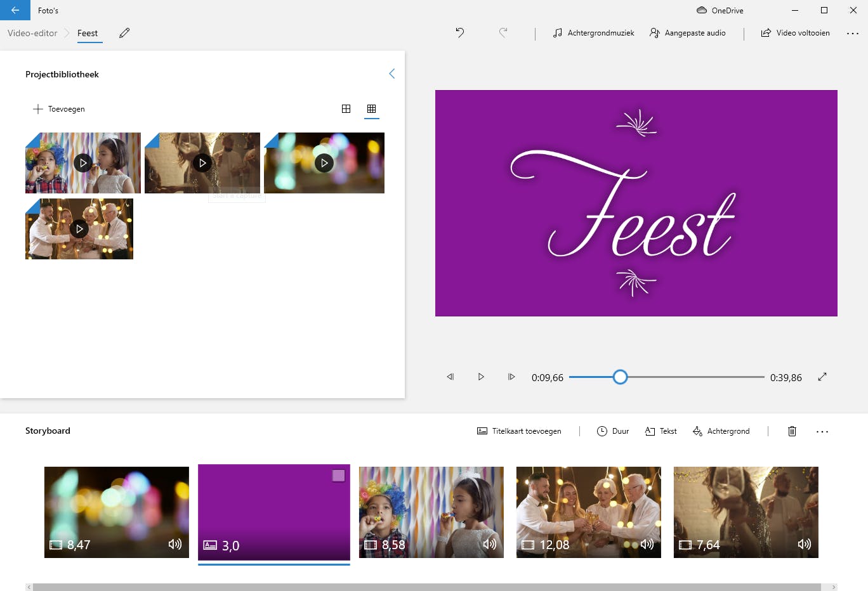Select the children party clip in library
Screen dimensions: 868x591
tap(83, 163)
